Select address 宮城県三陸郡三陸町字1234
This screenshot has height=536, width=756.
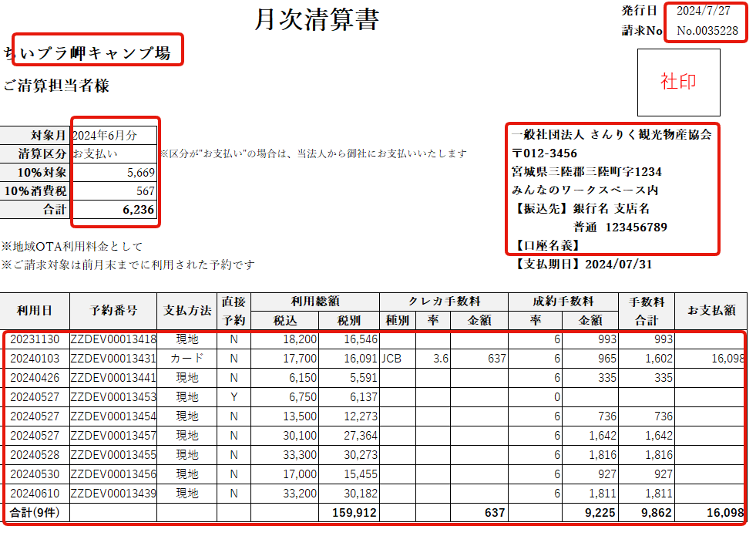click(x=586, y=172)
